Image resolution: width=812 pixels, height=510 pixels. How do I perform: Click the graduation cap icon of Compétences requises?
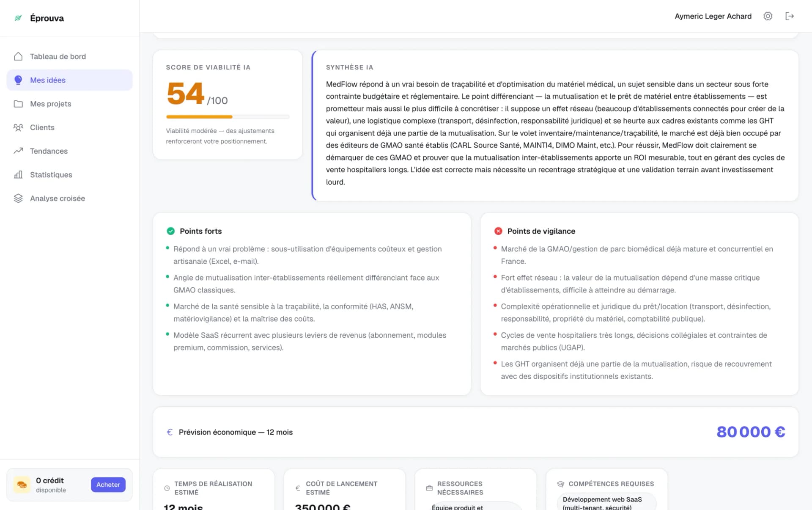(x=561, y=484)
